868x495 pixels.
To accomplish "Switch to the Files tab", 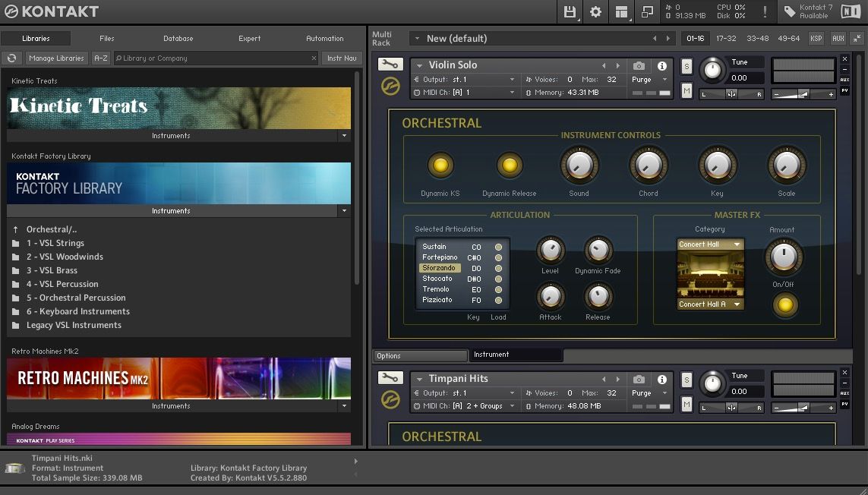I will [x=107, y=39].
